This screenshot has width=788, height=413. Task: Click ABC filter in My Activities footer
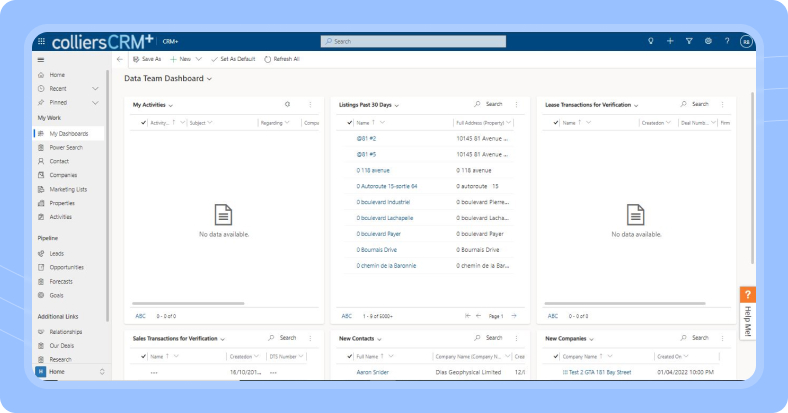click(x=140, y=316)
